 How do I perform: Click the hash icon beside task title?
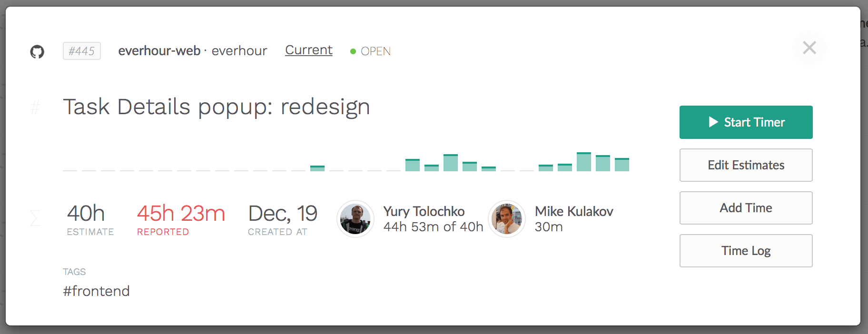coord(35,108)
